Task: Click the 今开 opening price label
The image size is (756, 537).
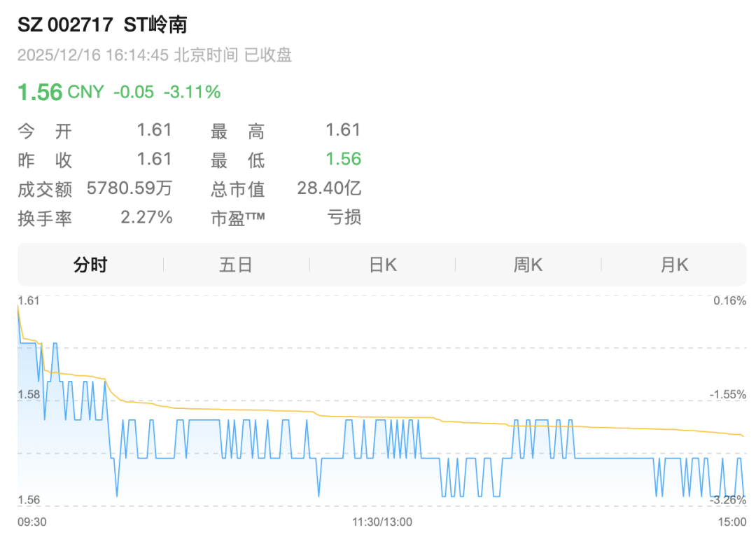Action: [x=45, y=131]
